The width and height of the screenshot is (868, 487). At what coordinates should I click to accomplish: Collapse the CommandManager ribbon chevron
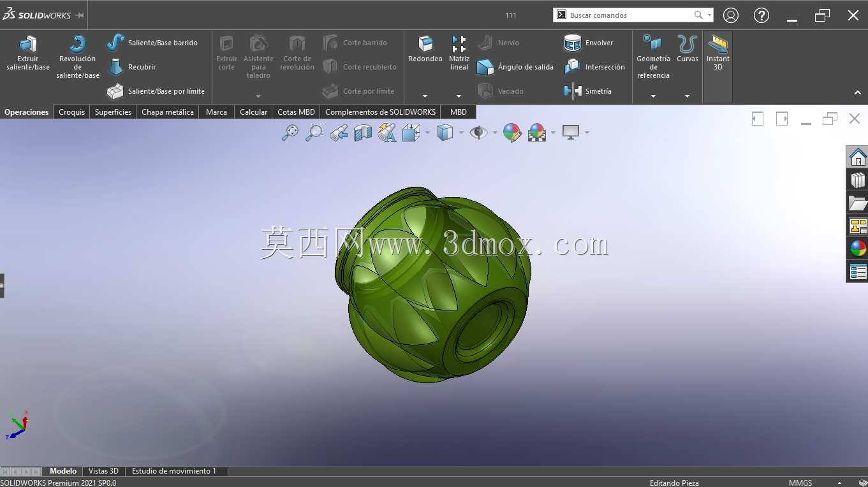pos(858,93)
